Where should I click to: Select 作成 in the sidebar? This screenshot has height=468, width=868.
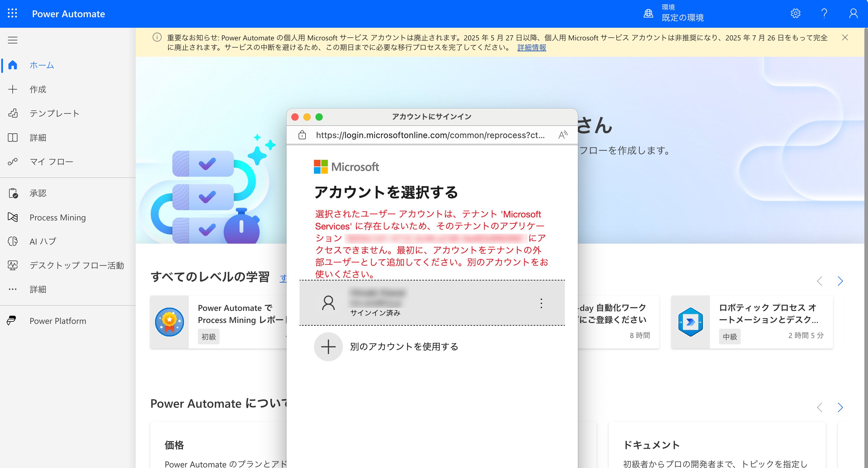(x=38, y=89)
